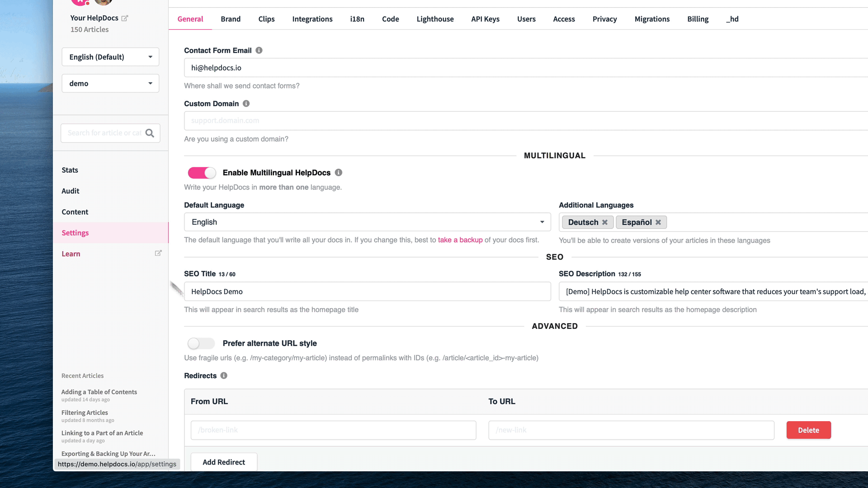Open the API Keys tab
Image resolution: width=868 pixels, height=488 pixels.
[486, 19]
